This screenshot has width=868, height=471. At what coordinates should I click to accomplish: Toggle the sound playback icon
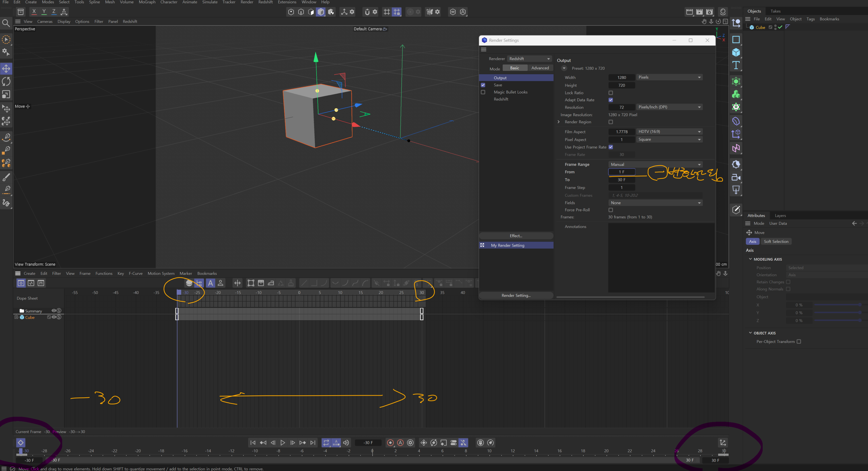pyautogui.click(x=346, y=443)
